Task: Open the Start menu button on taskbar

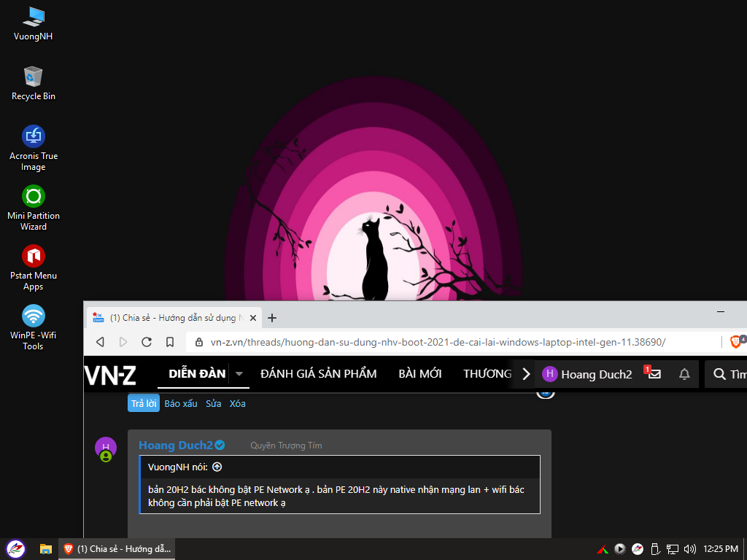Action: coord(16,549)
